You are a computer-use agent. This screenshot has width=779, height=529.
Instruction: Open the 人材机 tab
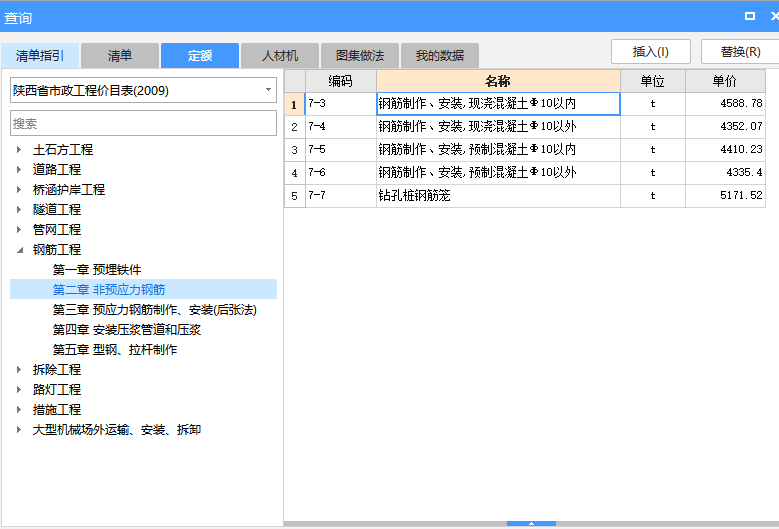(280, 56)
